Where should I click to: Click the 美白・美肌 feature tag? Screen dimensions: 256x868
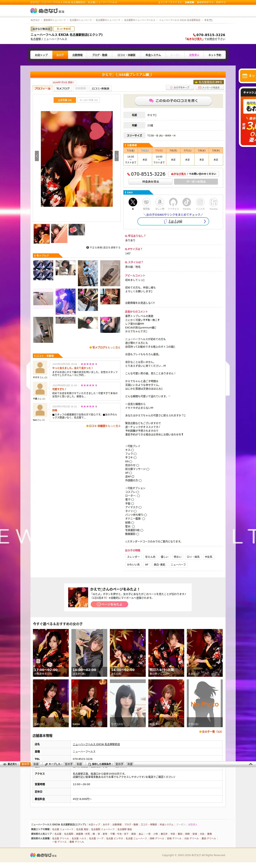click(160, 564)
